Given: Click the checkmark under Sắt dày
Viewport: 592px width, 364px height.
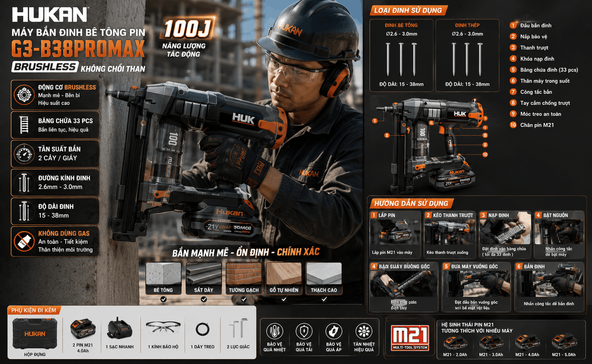Looking at the screenshot, I should pos(204,299).
